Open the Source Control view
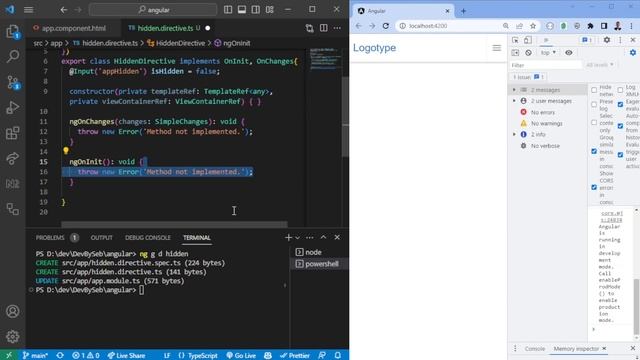The width and height of the screenshot is (640, 360). coord(13,82)
